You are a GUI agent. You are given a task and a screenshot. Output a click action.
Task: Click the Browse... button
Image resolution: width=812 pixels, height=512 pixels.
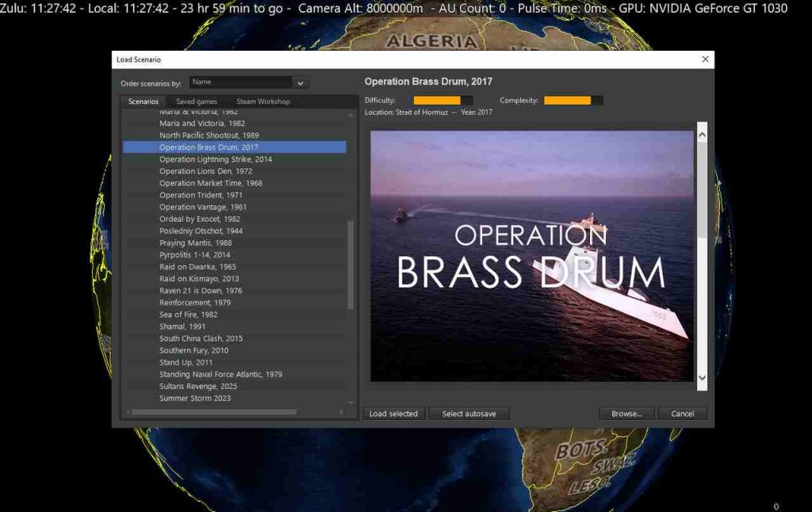(626, 414)
